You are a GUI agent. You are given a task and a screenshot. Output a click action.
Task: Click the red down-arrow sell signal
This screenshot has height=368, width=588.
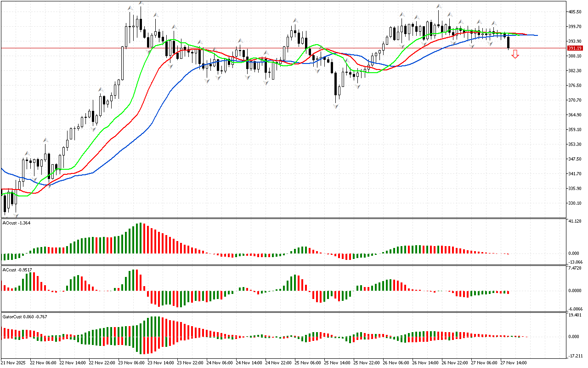[x=515, y=54]
